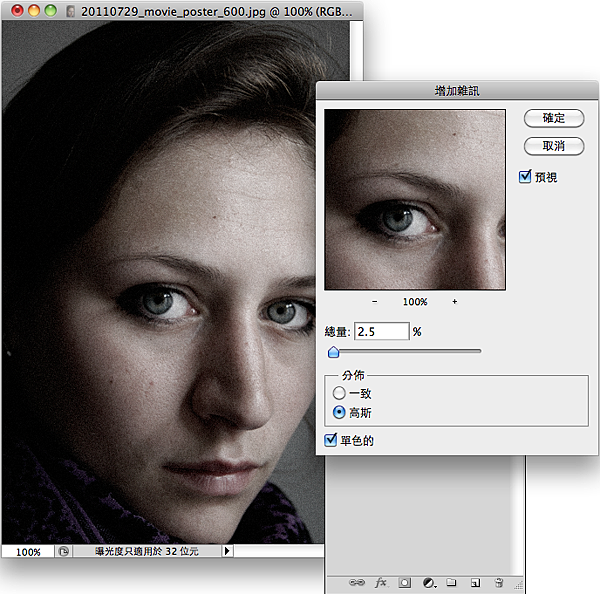Image resolution: width=600 pixels, height=594 pixels.
Task: Zoom out the noise preview with minus
Action: coord(374,301)
